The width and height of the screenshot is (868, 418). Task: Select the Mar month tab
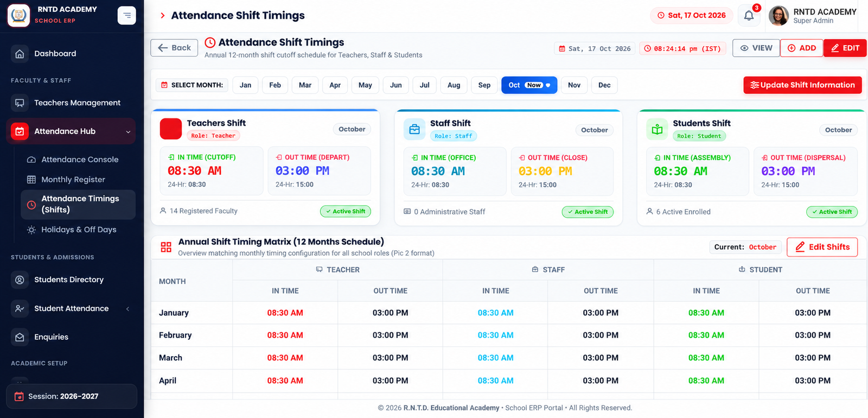click(x=305, y=85)
